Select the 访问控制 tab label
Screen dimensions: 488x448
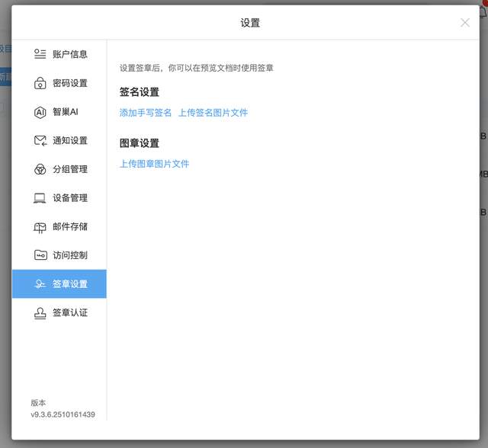70,255
